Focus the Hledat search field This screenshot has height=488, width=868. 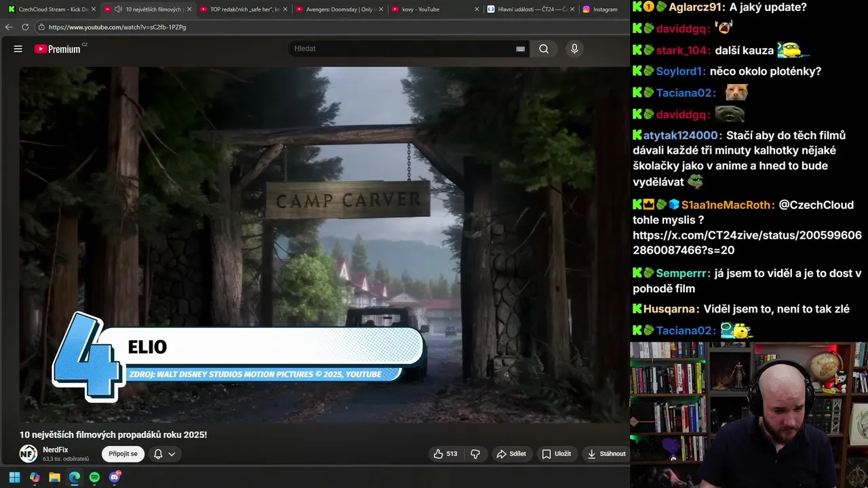[x=403, y=49]
